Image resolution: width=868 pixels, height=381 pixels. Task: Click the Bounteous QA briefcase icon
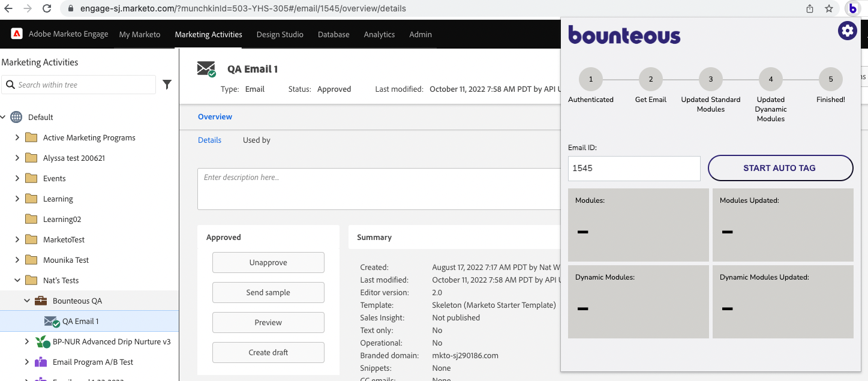41,301
